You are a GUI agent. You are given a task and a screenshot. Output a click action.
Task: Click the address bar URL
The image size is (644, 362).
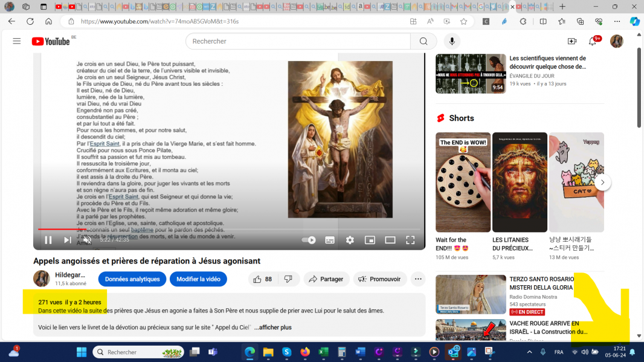[x=159, y=21]
